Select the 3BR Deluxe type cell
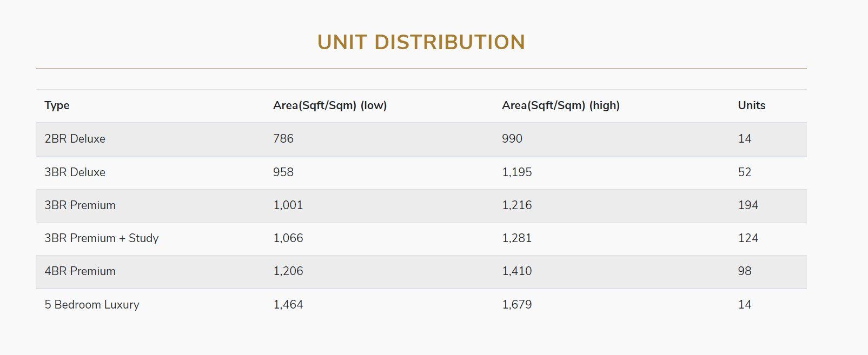This screenshot has width=868, height=355. point(75,172)
